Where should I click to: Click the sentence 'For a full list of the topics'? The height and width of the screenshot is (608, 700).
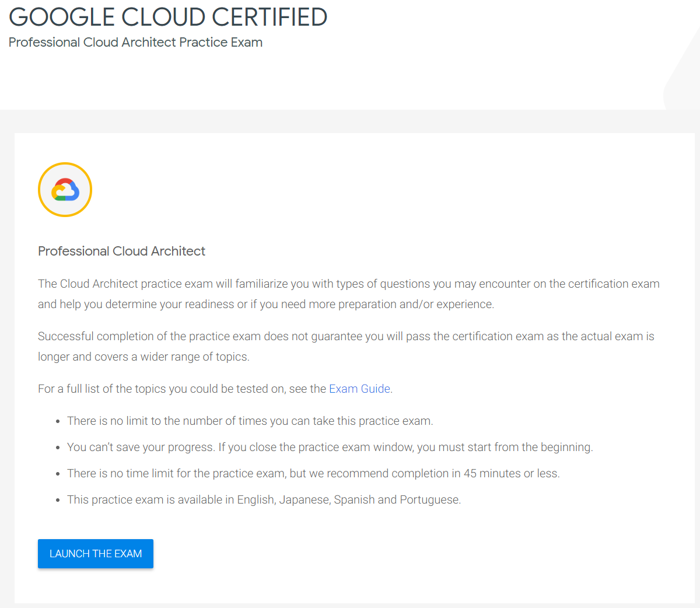[x=215, y=389]
